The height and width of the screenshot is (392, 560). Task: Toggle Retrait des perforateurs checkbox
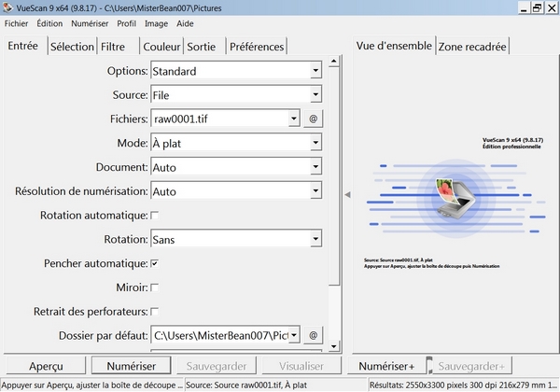pyautogui.click(x=155, y=312)
